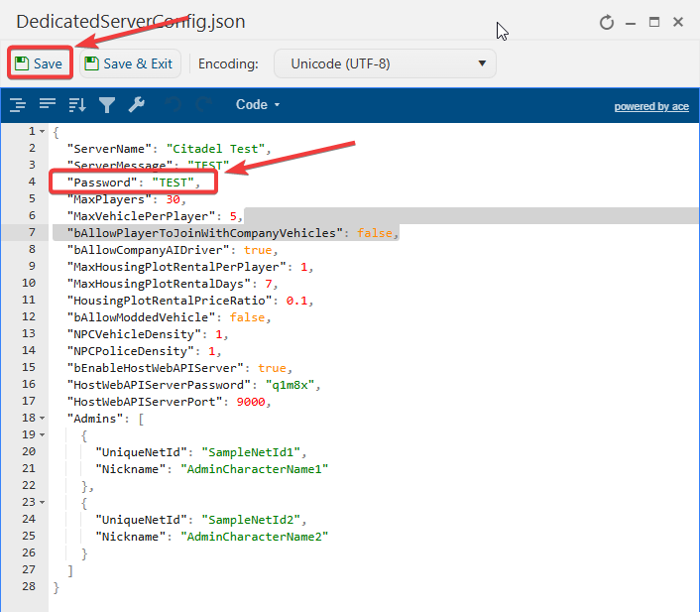This screenshot has height=612, width=700.
Task: Click the HousingPlotRentalPriceRatio value 0.1
Action: (x=296, y=301)
